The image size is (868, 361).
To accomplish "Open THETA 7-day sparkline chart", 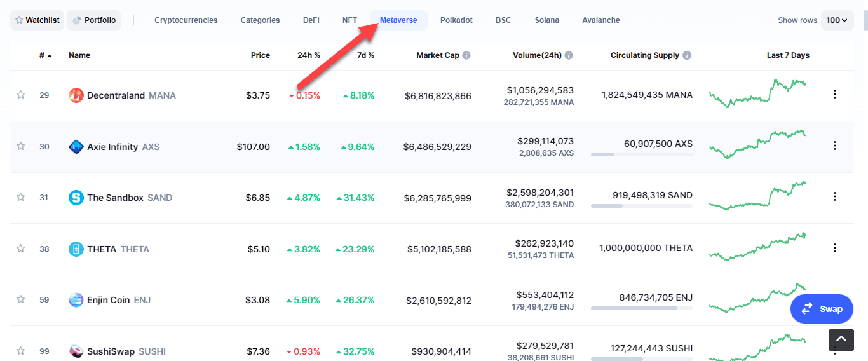I will pyautogui.click(x=757, y=247).
